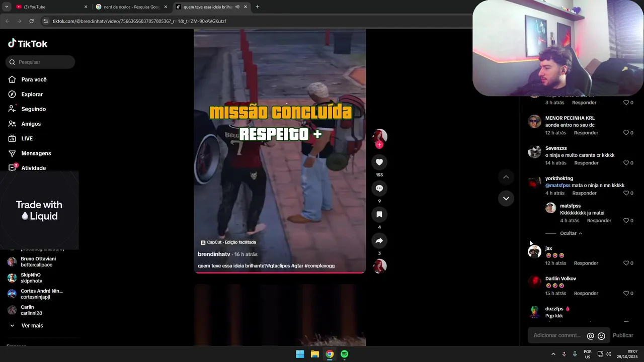Go to previous video arrow
Screen dimensions: 644x362
pyautogui.click(x=506, y=176)
